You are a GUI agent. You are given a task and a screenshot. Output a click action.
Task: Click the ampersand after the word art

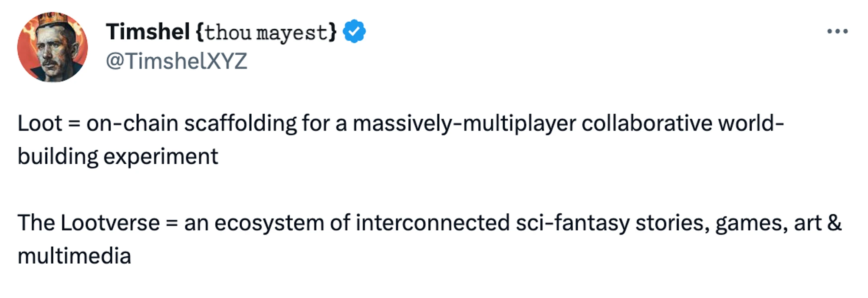pyautogui.click(x=834, y=223)
